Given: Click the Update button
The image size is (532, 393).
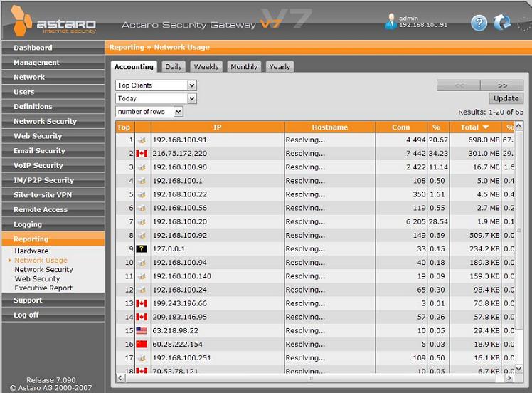Looking at the screenshot, I should (506, 98).
